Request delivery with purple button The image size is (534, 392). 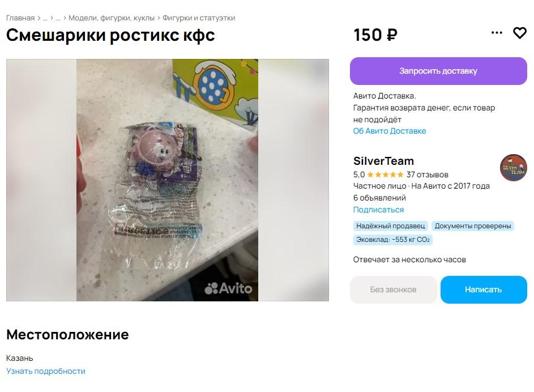tap(438, 71)
